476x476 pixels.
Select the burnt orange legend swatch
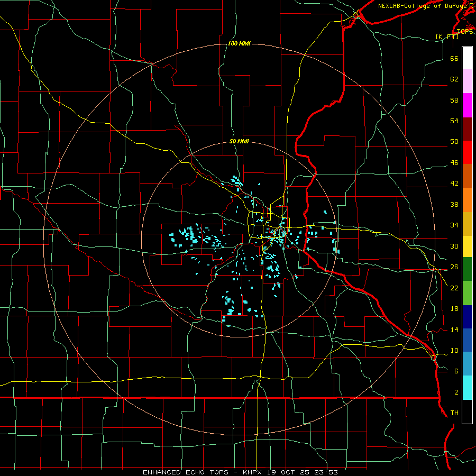coord(467,176)
